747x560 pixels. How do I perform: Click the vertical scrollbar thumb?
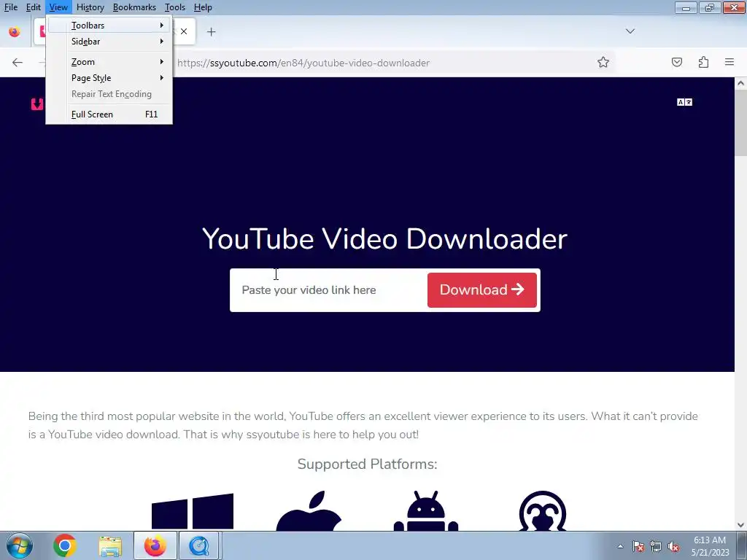pos(740,122)
